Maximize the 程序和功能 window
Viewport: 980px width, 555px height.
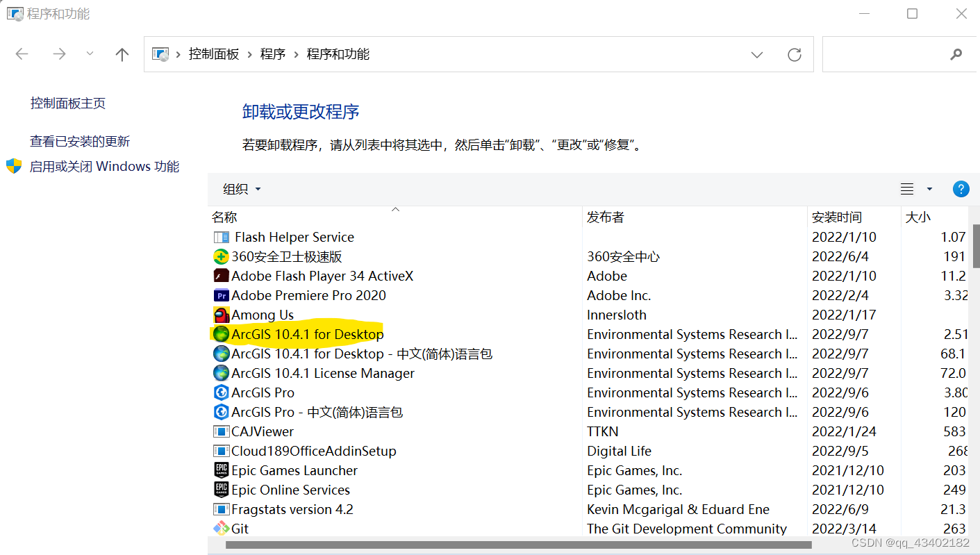(913, 13)
